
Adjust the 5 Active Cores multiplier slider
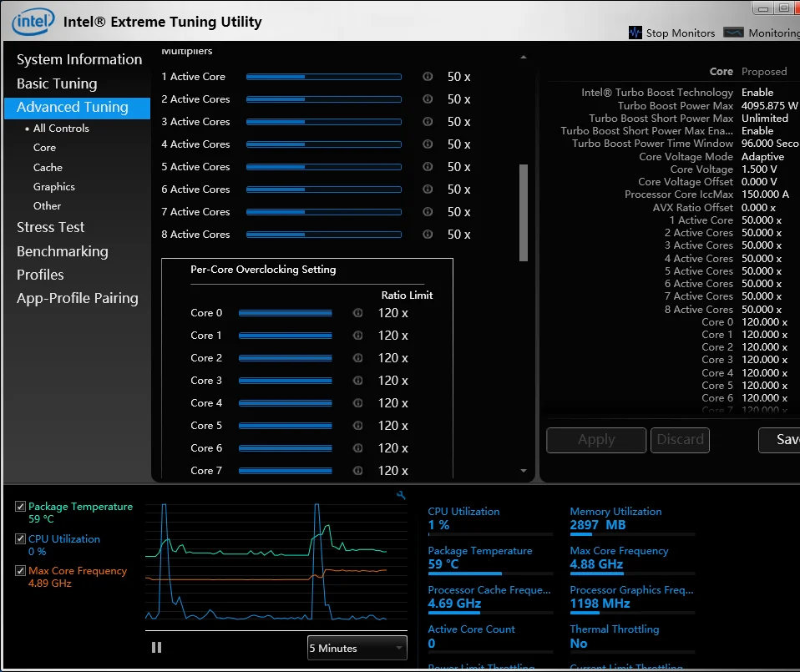pos(324,167)
